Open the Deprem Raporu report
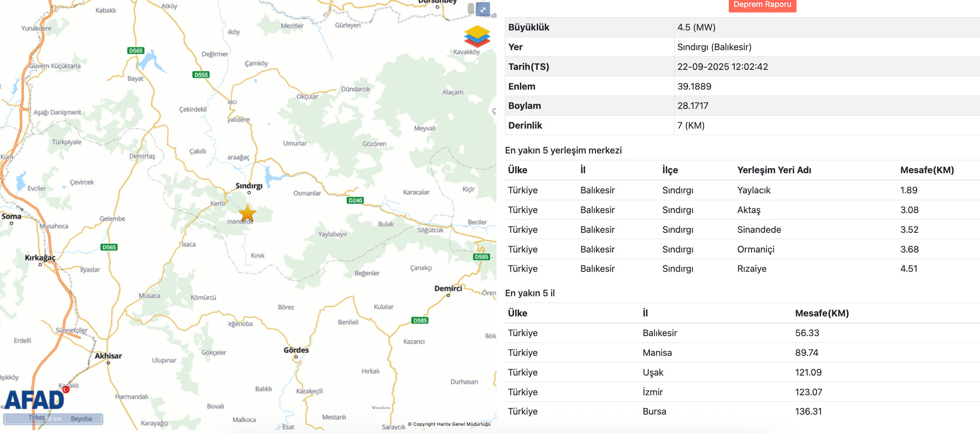 [x=762, y=5]
